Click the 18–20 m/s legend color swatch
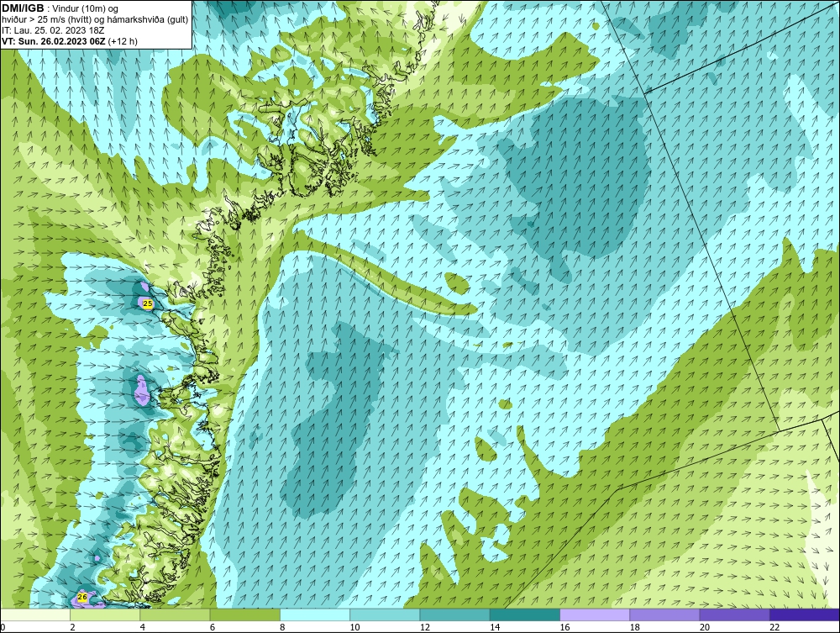 pos(664,615)
